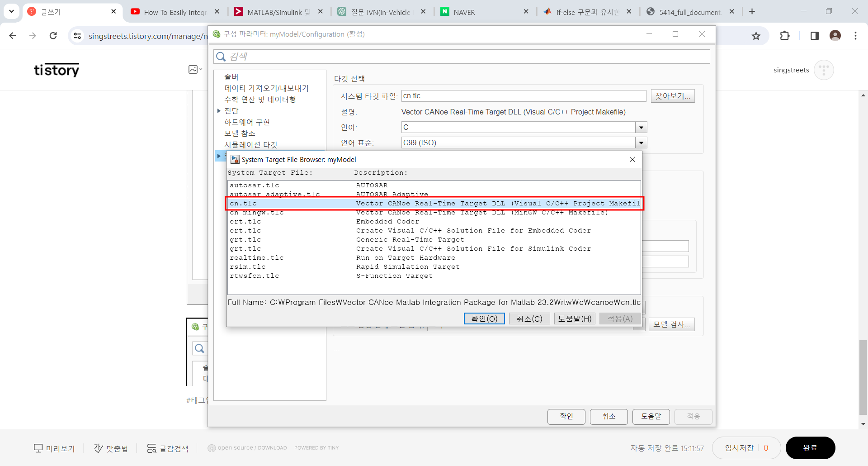Open the Chrome profile avatar
Viewport: 868px width, 466px height.
[835, 36]
